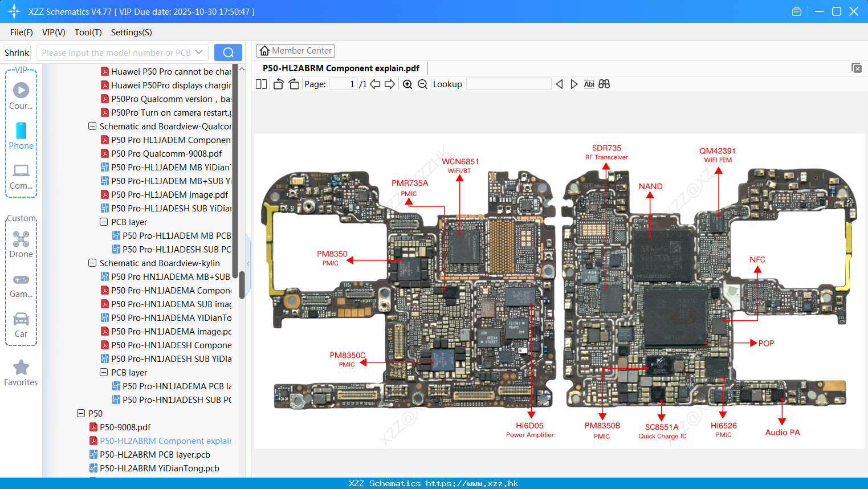The width and height of the screenshot is (868, 489).
Task: Toggle two-page view layout icon
Action: pyautogui.click(x=262, y=84)
